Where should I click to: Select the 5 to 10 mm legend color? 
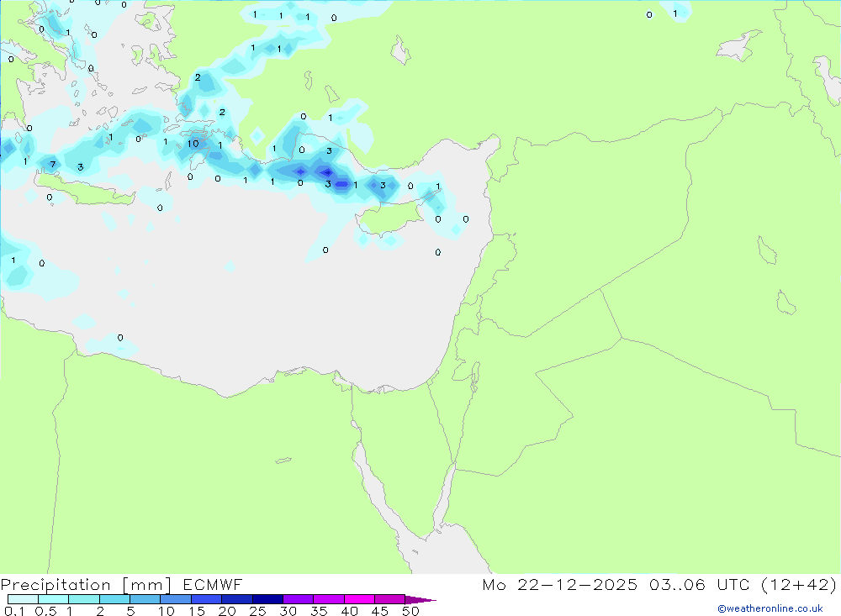[145, 599]
